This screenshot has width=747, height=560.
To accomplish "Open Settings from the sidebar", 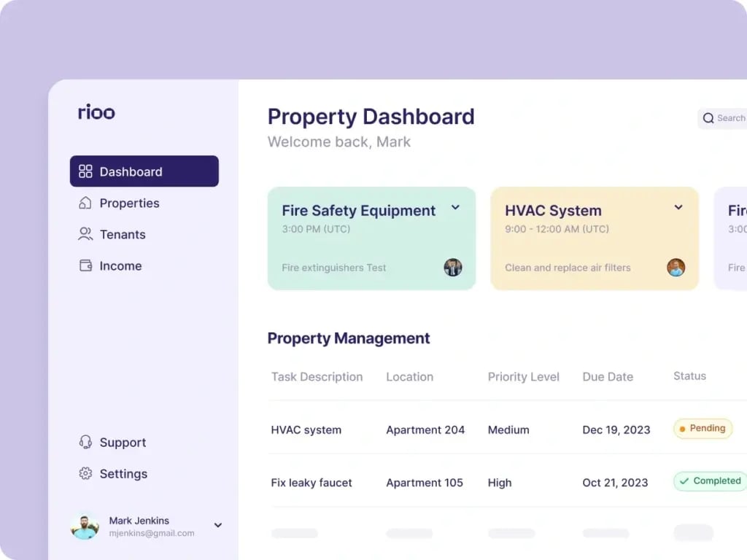I will 144,474.
